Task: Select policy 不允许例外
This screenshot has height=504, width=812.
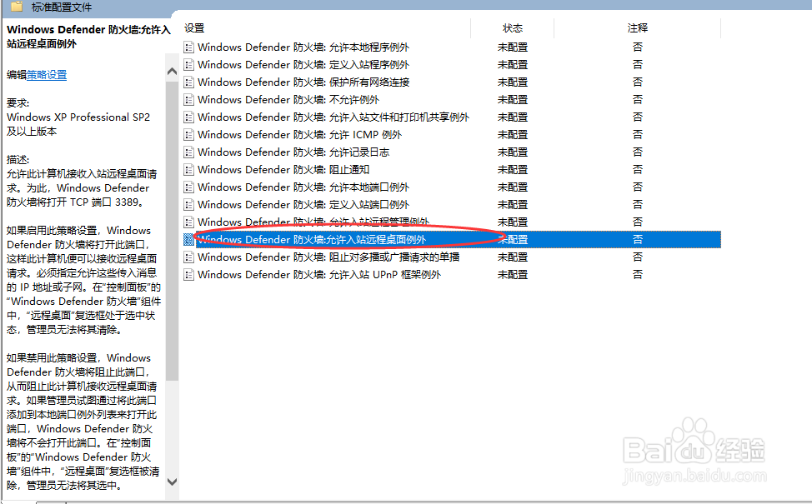Action: pos(288,100)
